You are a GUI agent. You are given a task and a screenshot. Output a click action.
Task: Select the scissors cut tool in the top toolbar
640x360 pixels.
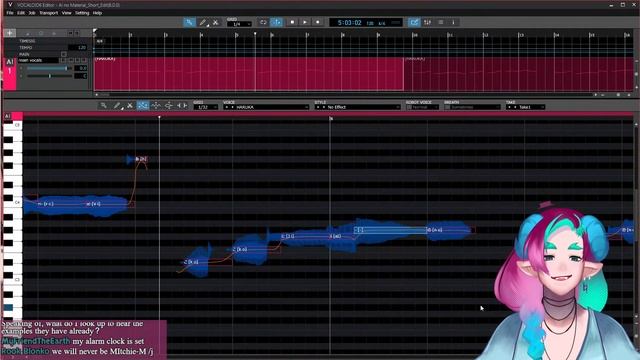[x=216, y=22]
